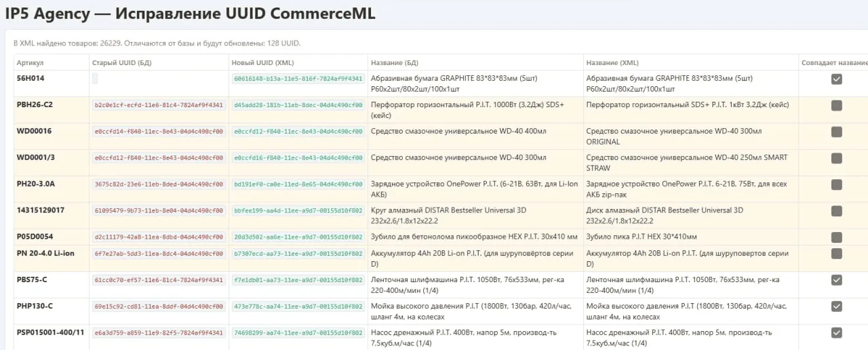Click new UUID bd191ef0-ca0e for PH20-3.0A
Screen dimensions: 868x350
tap(298, 184)
